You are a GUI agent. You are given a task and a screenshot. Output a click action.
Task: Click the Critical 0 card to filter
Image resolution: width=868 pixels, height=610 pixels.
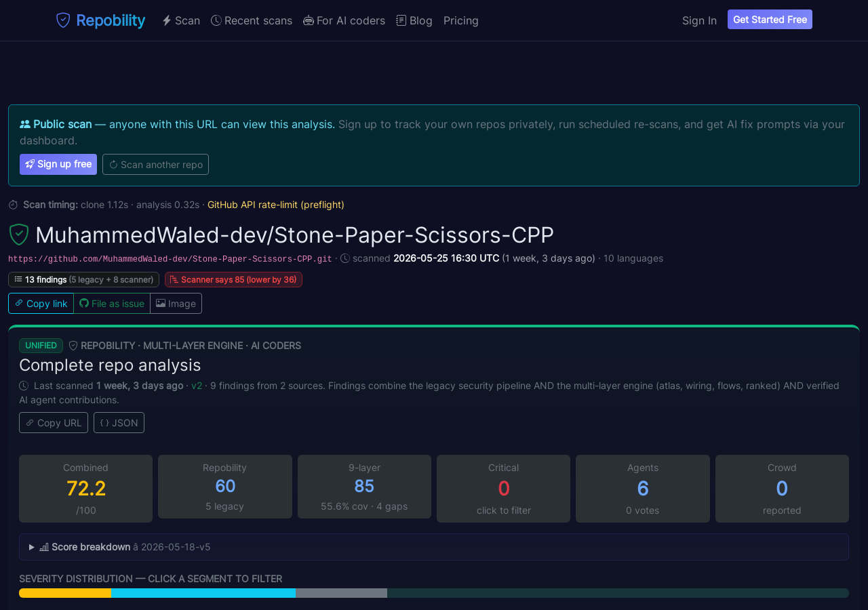pyautogui.click(x=503, y=489)
